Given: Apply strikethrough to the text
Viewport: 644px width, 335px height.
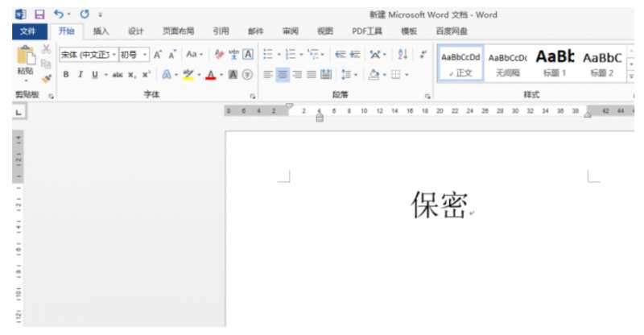Looking at the screenshot, I should [118, 74].
